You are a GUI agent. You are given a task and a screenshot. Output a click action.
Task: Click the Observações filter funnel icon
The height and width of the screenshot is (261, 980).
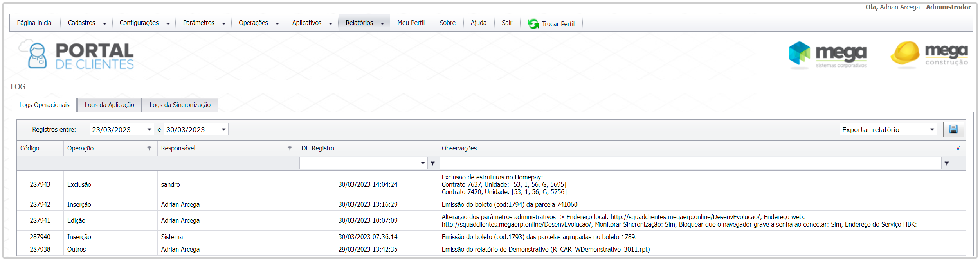pos(946,163)
